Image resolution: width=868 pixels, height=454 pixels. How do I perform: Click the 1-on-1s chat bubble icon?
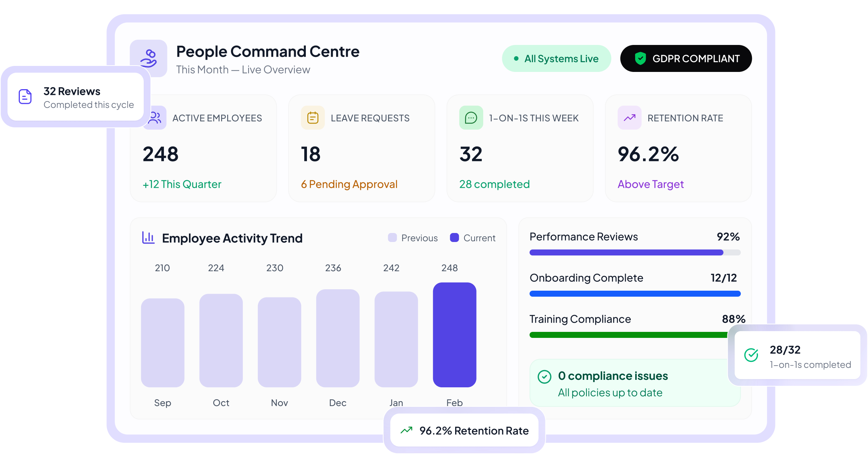click(471, 118)
